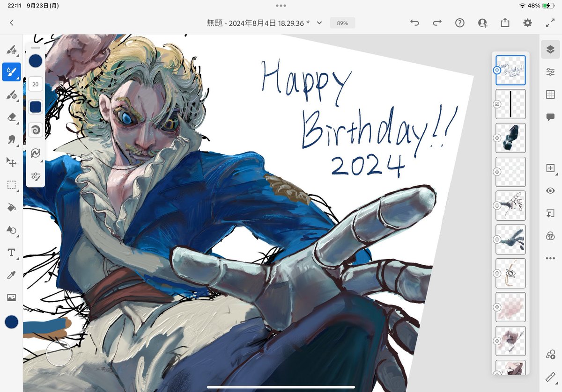Open the brush color circle in tool options
The image size is (562, 392).
pyautogui.click(x=36, y=61)
